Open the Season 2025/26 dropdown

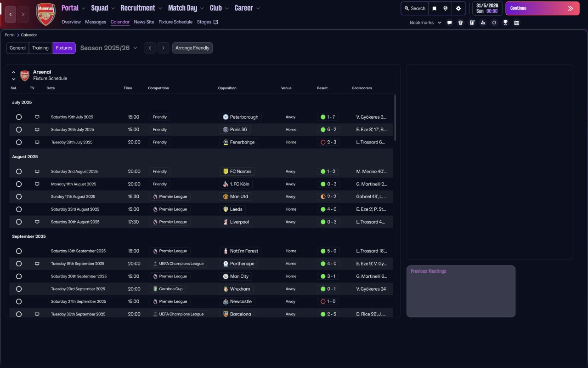pos(109,48)
